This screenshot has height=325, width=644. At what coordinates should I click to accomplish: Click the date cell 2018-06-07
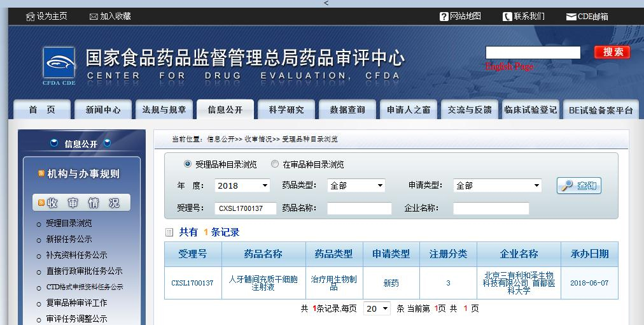point(589,283)
